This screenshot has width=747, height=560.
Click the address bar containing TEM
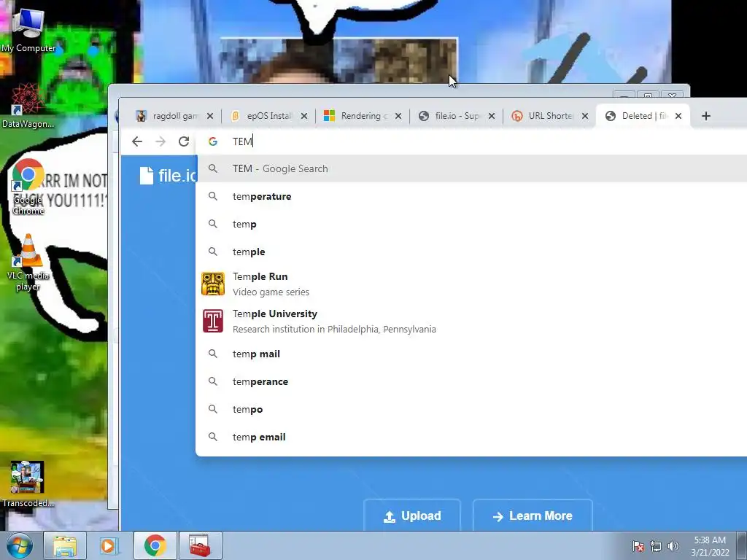tap(472, 141)
